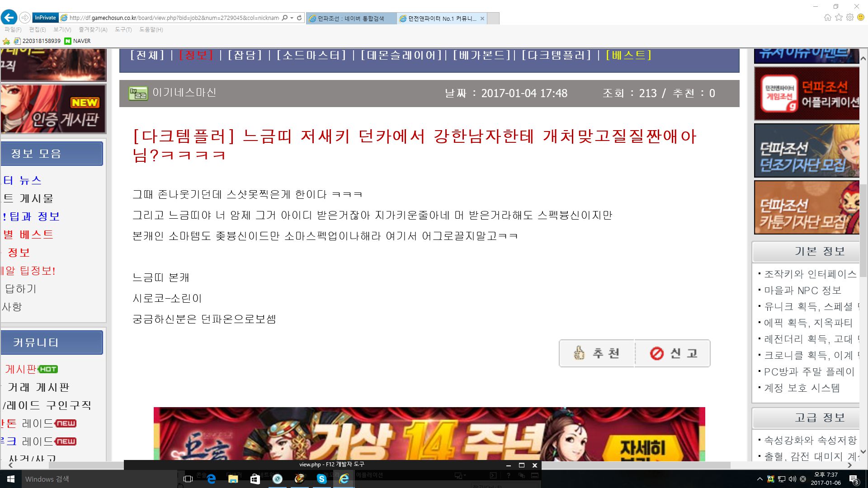Screen dimensions: 868x488
Task: Click the horizontal scrollbar right arrow
Action: (x=849, y=465)
